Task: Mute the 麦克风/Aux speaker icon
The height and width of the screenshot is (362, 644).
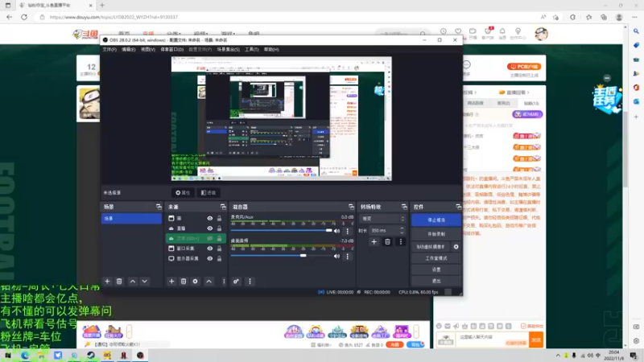Action: click(x=336, y=231)
